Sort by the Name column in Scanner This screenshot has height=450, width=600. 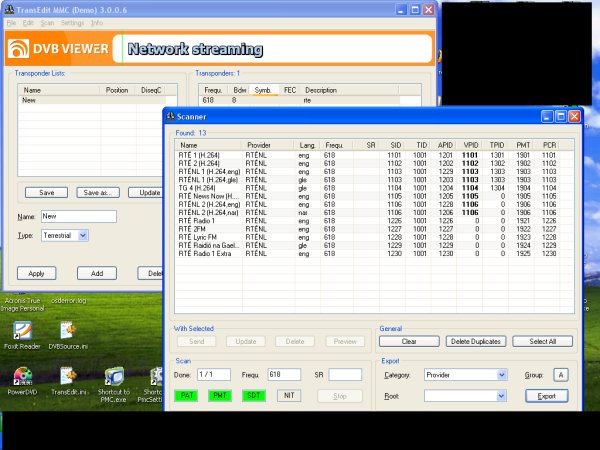click(x=208, y=145)
